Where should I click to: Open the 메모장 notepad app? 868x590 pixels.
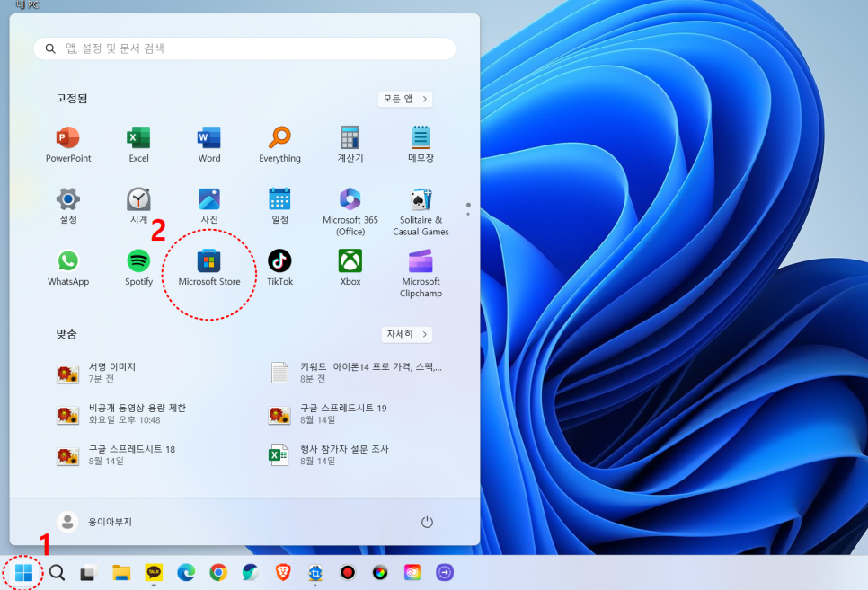[421, 145]
